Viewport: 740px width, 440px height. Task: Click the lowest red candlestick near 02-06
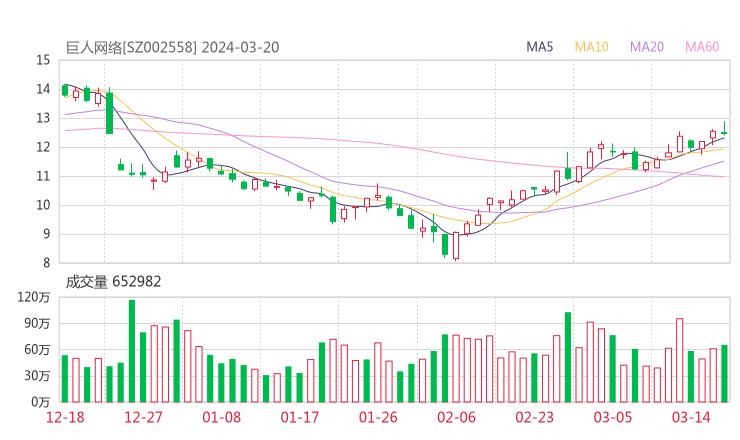(456, 246)
